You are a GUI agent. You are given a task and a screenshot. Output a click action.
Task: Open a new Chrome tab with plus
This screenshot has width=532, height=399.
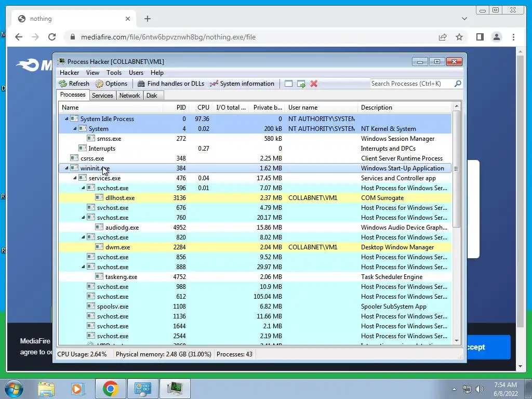tap(147, 19)
